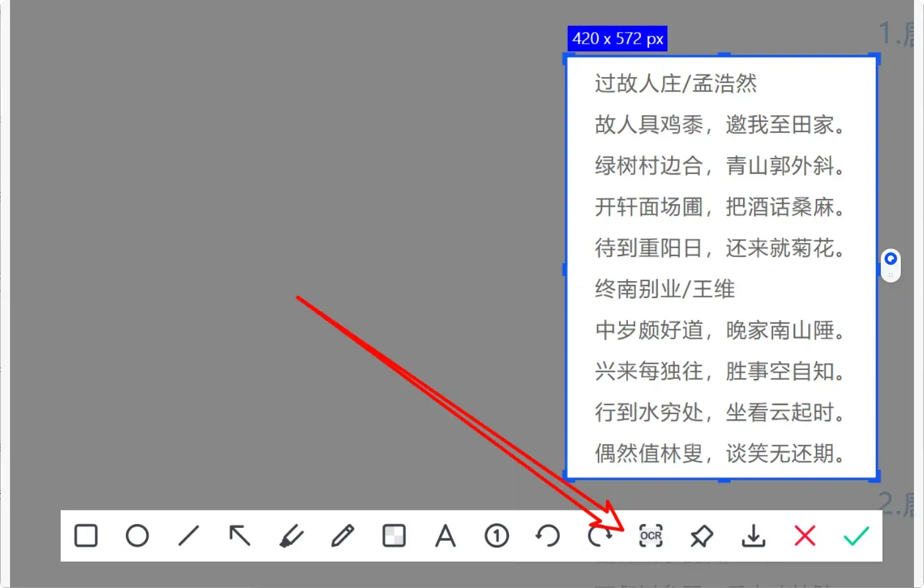This screenshot has width=924, height=588.
Task: Select the arrow annotation tool
Action: (240, 536)
